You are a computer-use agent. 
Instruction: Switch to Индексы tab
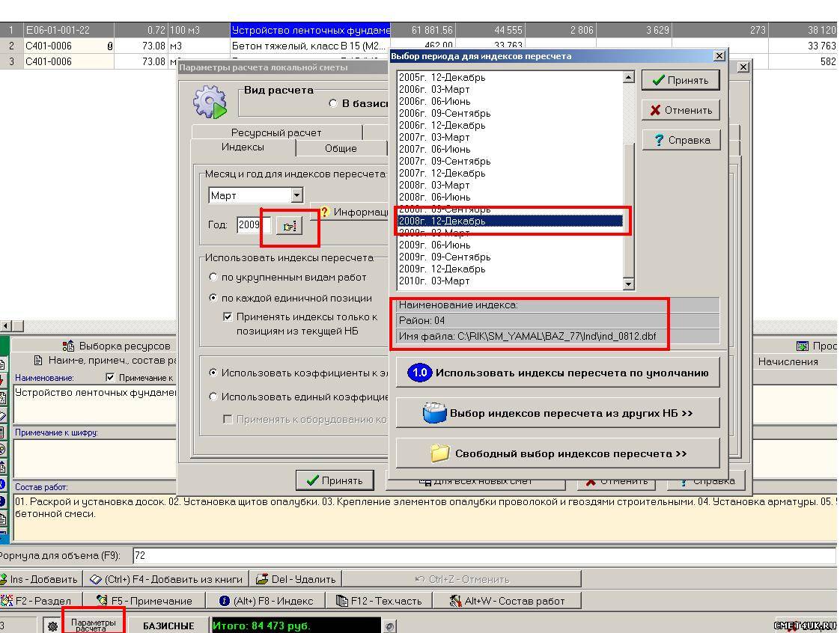point(243,147)
